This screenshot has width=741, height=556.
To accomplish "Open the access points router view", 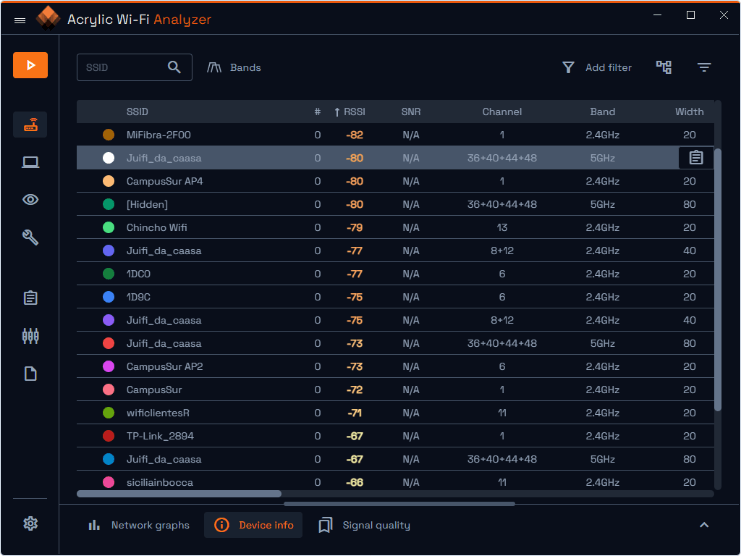I will click(x=30, y=125).
